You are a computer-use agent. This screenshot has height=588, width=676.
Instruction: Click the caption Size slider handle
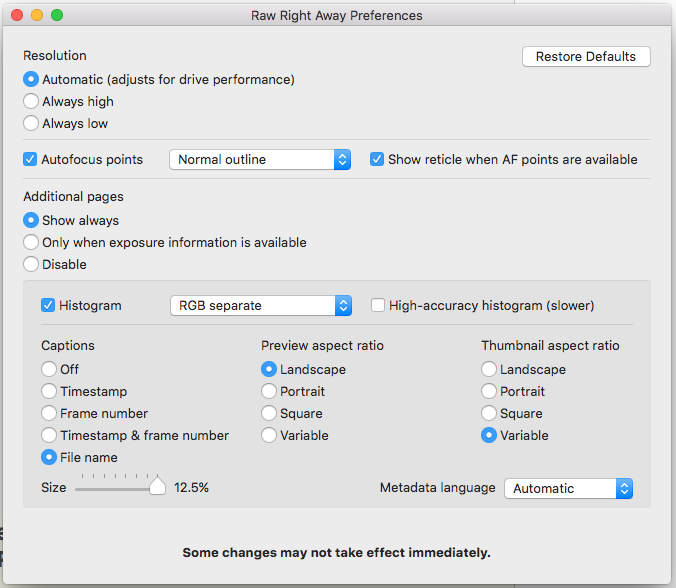[x=157, y=487]
